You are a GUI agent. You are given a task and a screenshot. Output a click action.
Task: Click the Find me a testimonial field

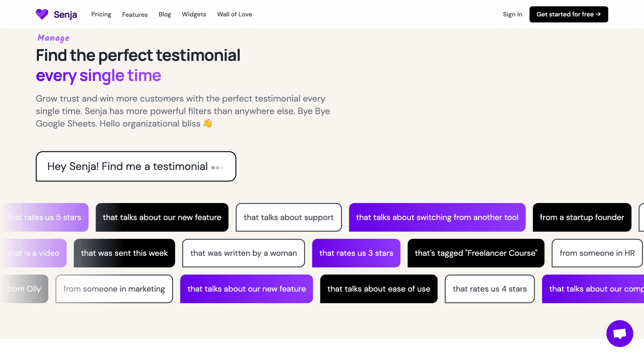point(136,166)
